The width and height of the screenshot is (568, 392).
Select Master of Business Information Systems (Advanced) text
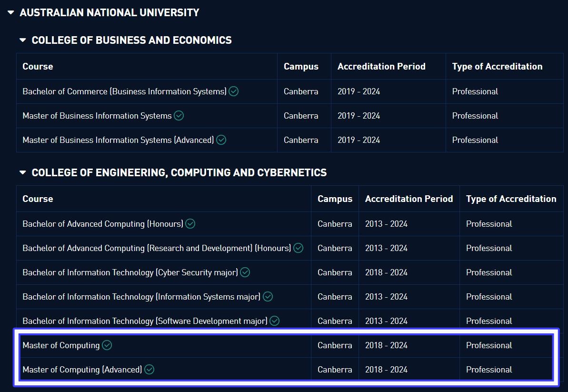coord(118,140)
